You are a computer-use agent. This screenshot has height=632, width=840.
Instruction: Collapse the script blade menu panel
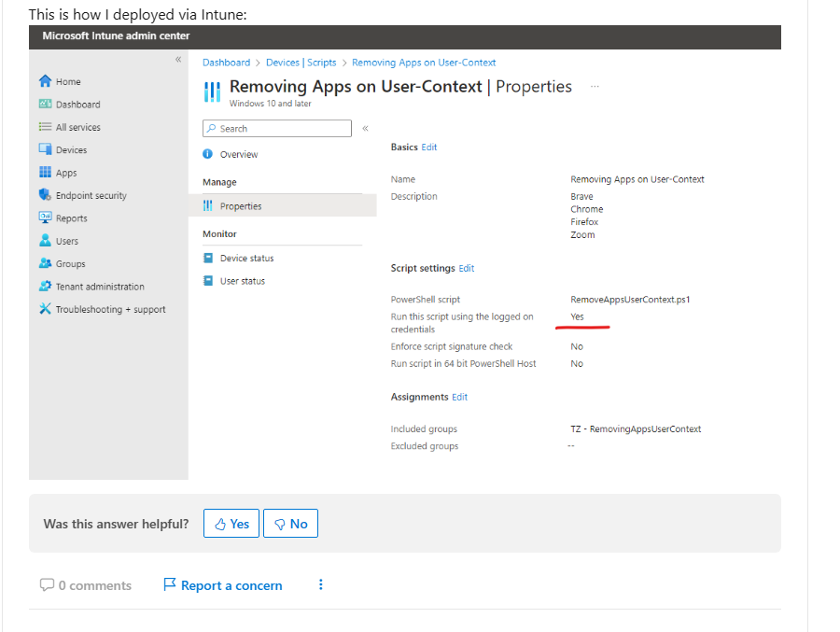click(365, 128)
